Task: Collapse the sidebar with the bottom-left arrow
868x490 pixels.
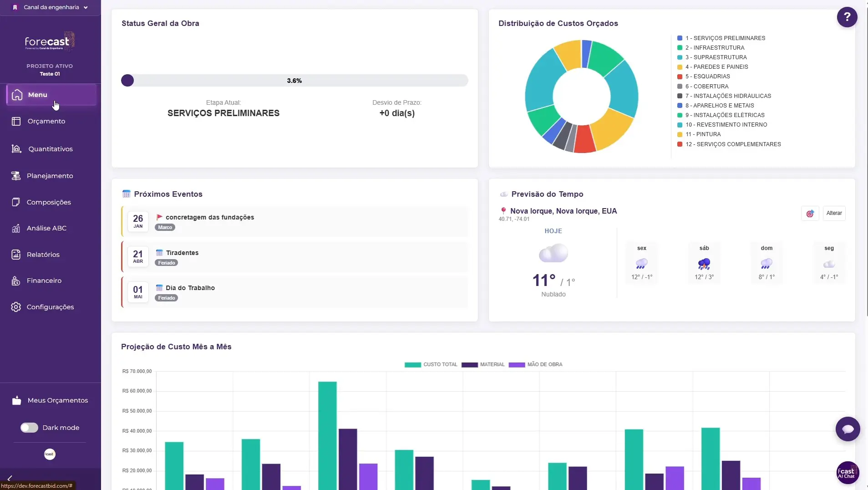Action: (x=10, y=478)
